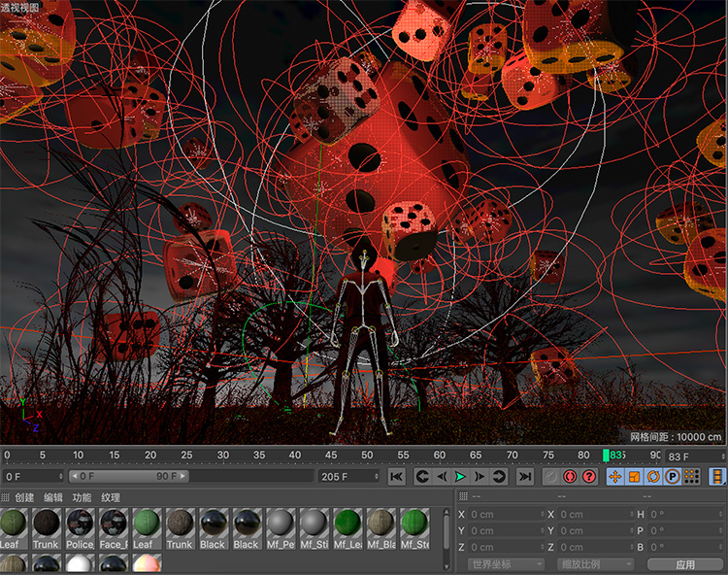Select the Police material

click(x=80, y=528)
